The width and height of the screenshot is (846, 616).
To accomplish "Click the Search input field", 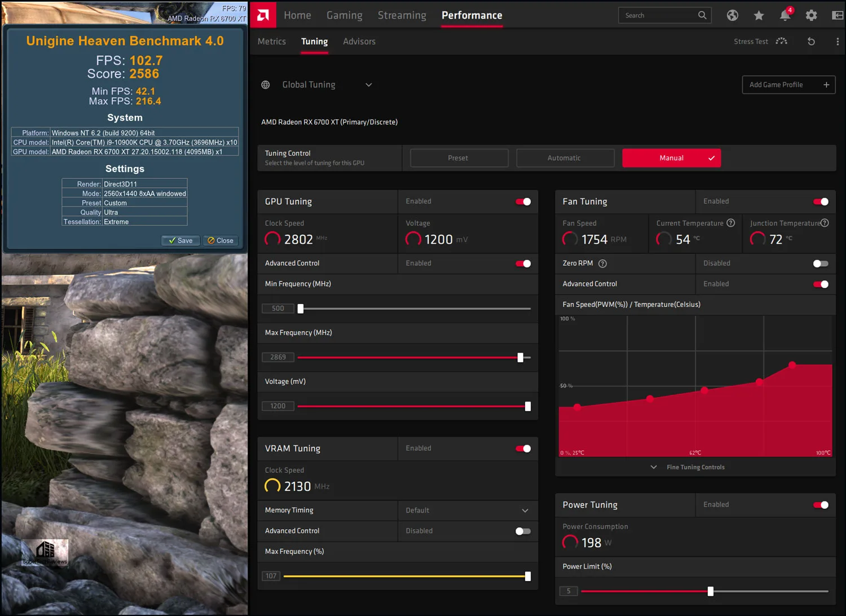I will click(x=664, y=15).
